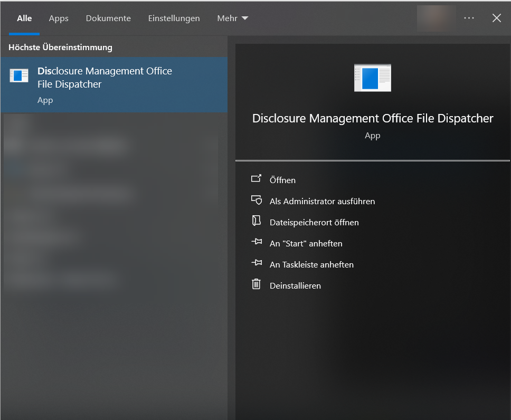The image size is (511, 420).
Task: Switch to the "Apps" tab
Action: pyautogui.click(x=58, y=18)
